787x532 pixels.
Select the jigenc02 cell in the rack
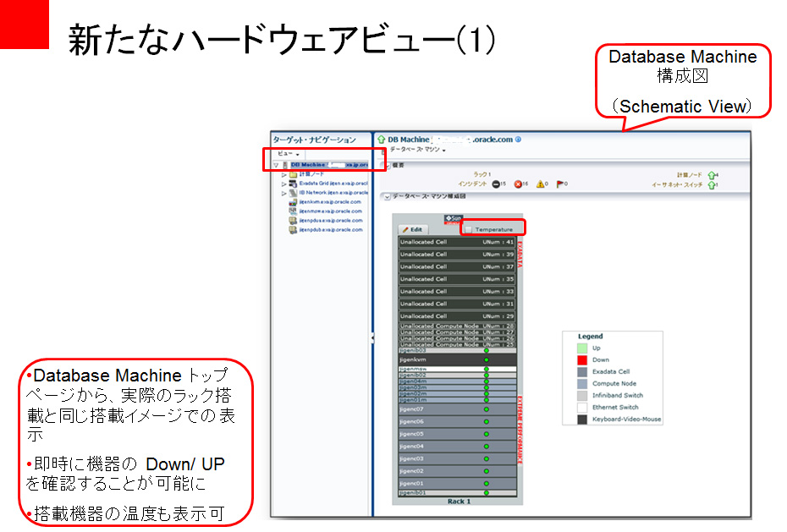pos(457,471)
